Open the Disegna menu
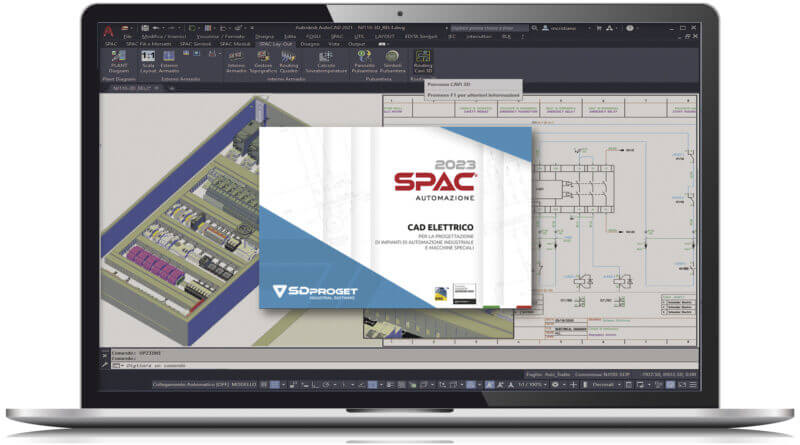This screenshot has width=800, height=445. point(263,35)
